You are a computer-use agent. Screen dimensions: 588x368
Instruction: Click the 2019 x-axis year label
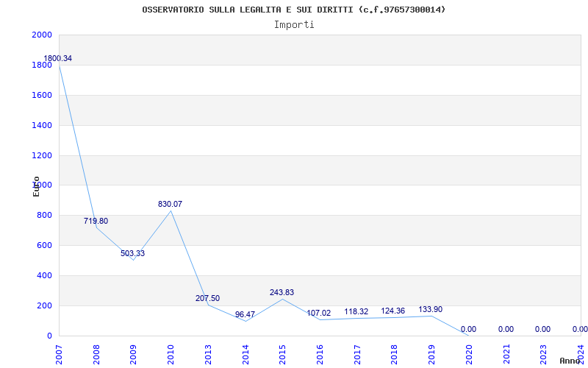[431, 355]
